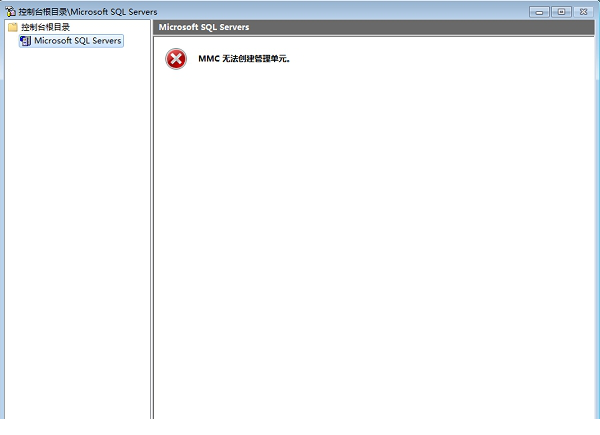Viewport: 600px width, 435px height.
Task: Click the yellow folder icon beside 控制台根目录
Action: (x=13, y=27)
